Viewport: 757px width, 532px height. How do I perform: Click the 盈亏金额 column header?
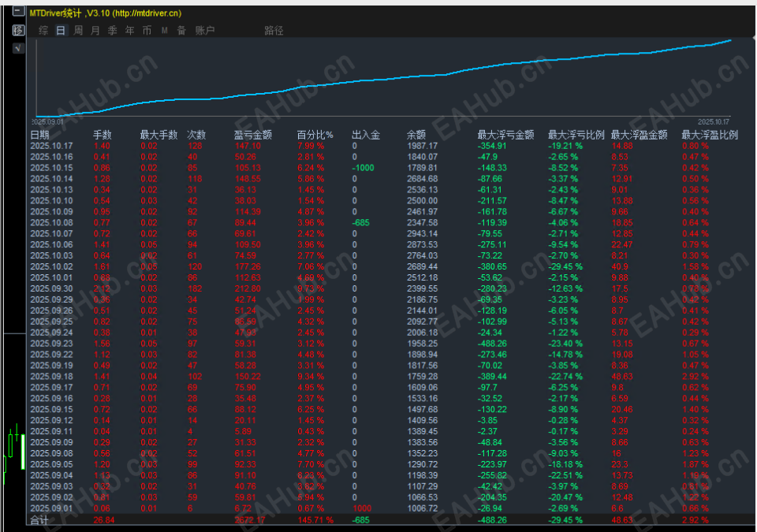(253, 135)
